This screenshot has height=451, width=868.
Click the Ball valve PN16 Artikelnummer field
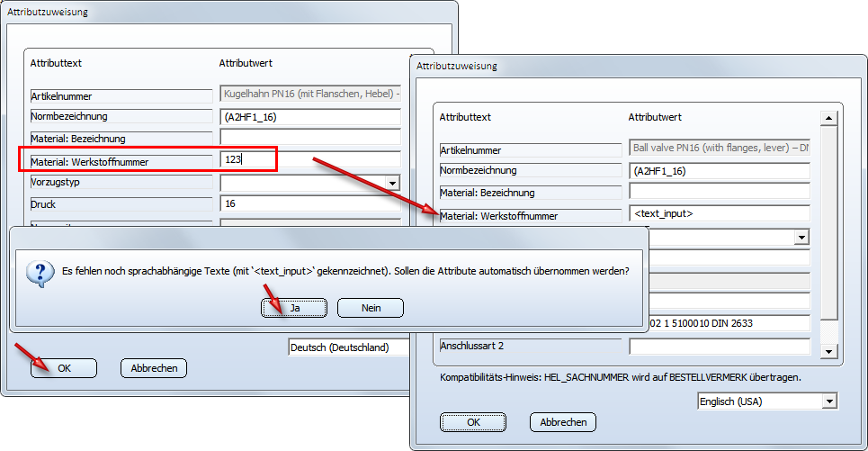coord(719,148)
